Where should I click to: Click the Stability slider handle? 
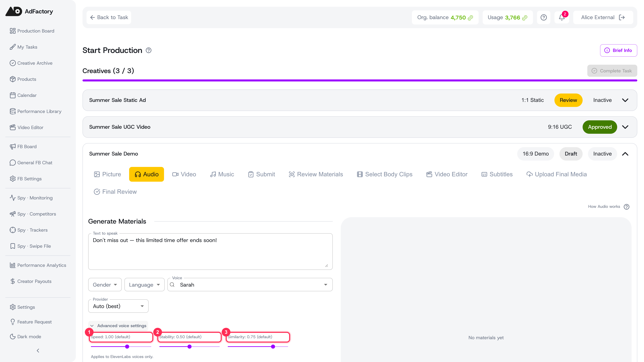pyautogui.click(x=190, y=347)
